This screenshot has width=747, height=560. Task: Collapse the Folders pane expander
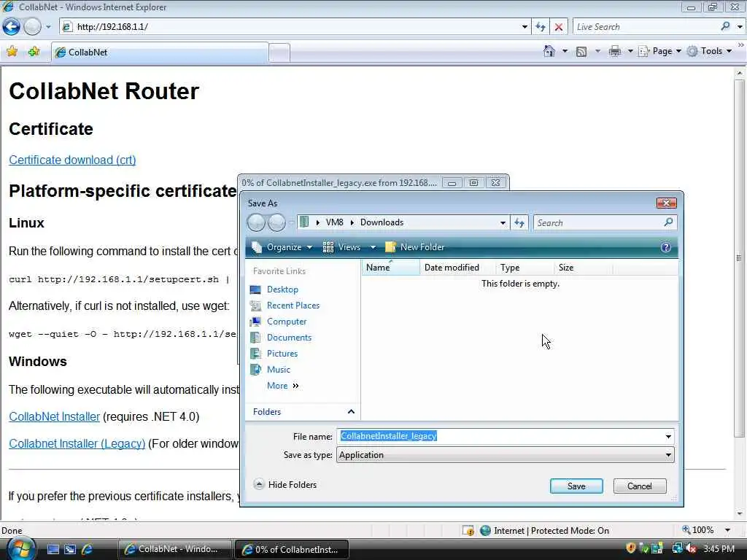[351, 411]
